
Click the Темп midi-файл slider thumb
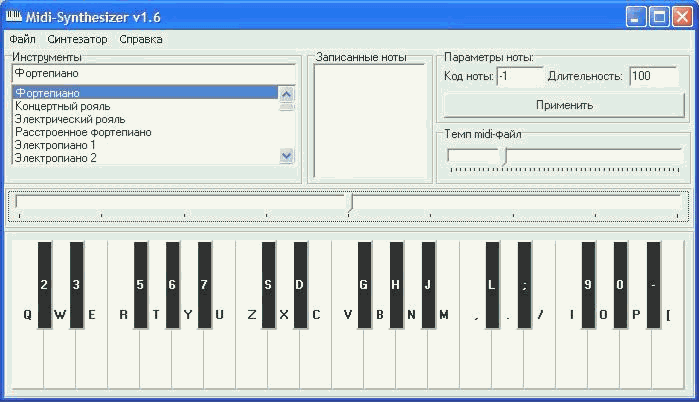pos(504,156)
